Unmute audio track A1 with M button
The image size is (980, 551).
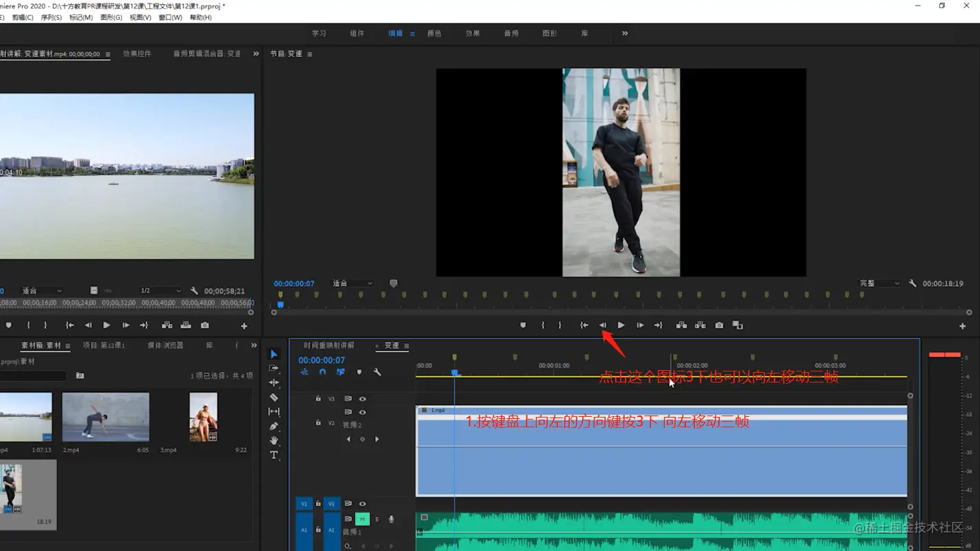[x=362, y=519]
